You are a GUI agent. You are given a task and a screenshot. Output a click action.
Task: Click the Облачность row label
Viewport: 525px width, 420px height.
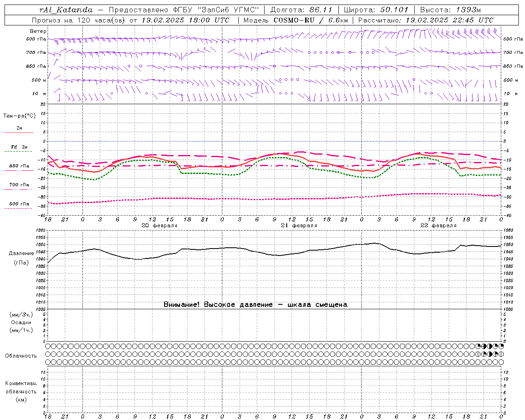pos(21,356)
